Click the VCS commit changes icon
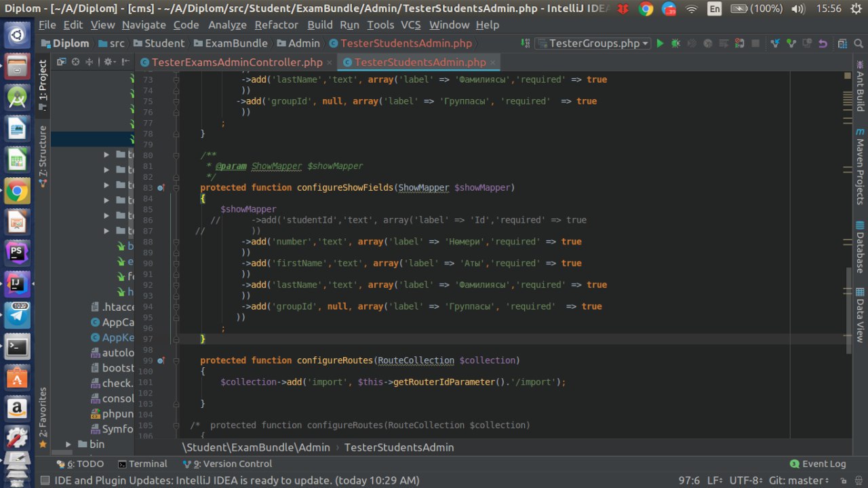 pyautogui.click(x=791, y=43)
